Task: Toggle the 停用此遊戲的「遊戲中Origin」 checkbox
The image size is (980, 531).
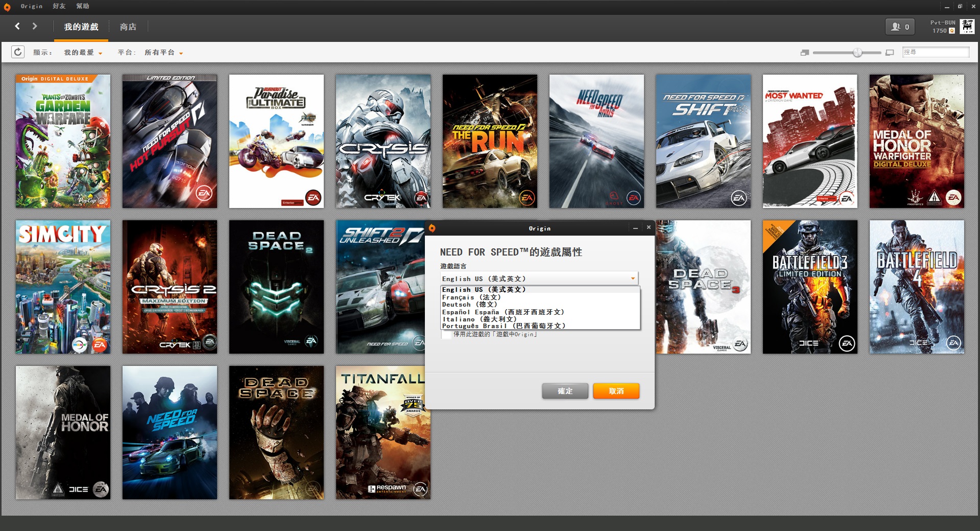Action: click(x=447, y=335)
